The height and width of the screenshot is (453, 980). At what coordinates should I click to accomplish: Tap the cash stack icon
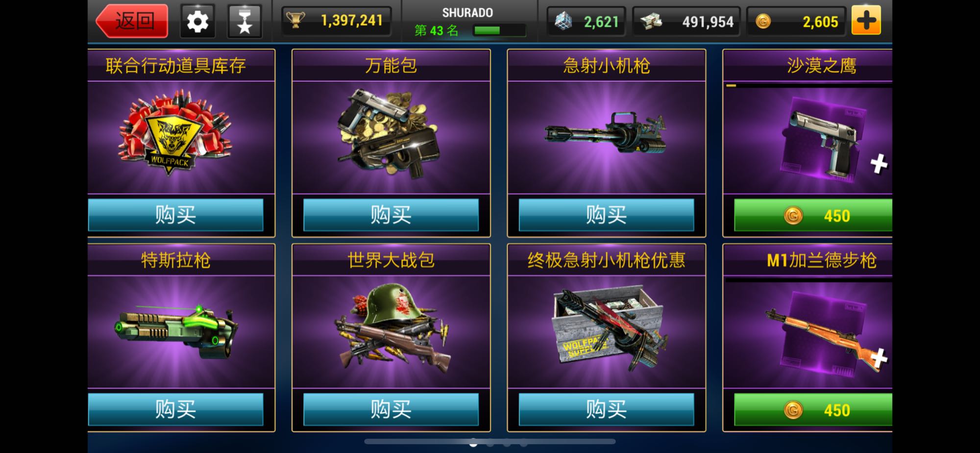pyautogui.click(x=651, y=21)
